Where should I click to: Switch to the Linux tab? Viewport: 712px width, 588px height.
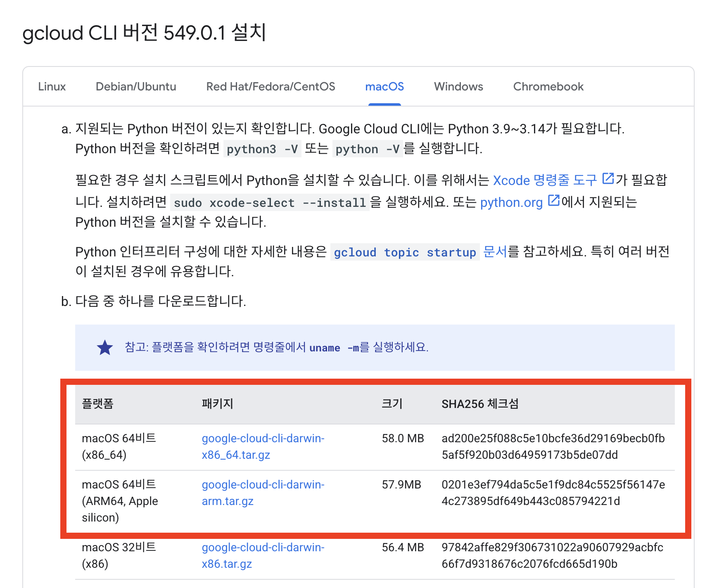[x=52, y=87]
